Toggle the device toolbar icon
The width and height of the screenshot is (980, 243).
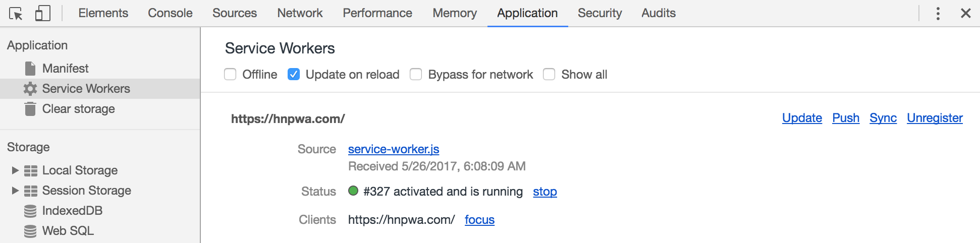coord(42,14)
